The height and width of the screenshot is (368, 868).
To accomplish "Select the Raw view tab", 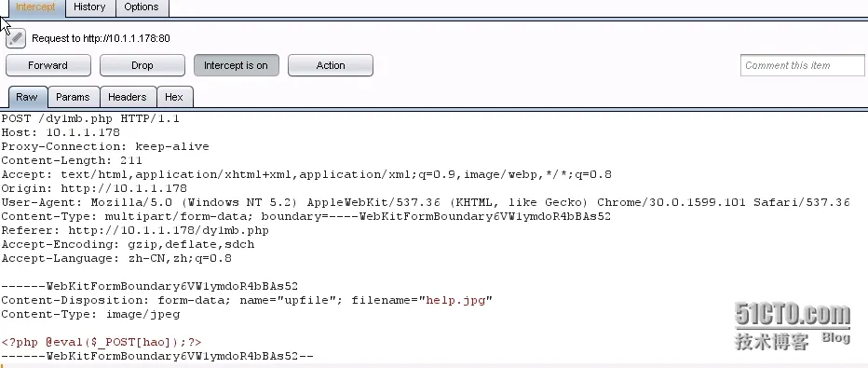I will 27,97.
